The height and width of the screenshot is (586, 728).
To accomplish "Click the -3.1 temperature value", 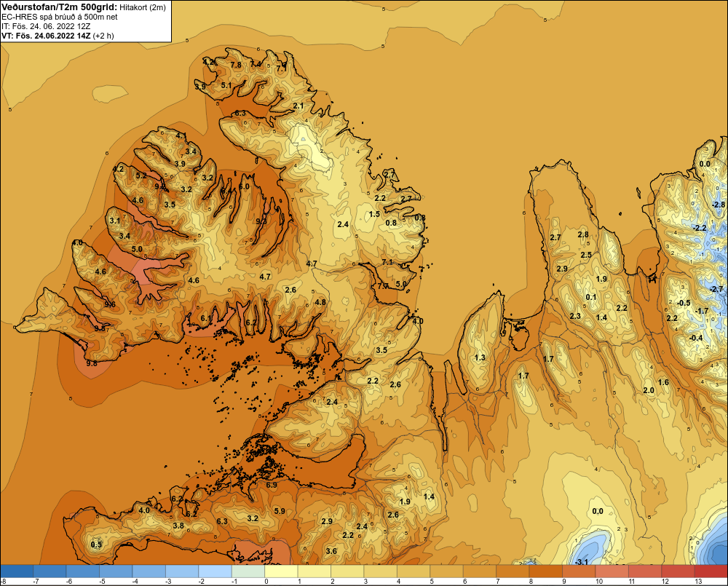I will [x=581, y=562].
